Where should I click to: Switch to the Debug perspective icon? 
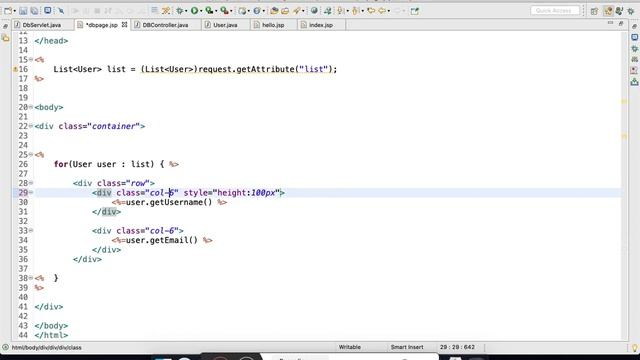[x=631, y=11]
